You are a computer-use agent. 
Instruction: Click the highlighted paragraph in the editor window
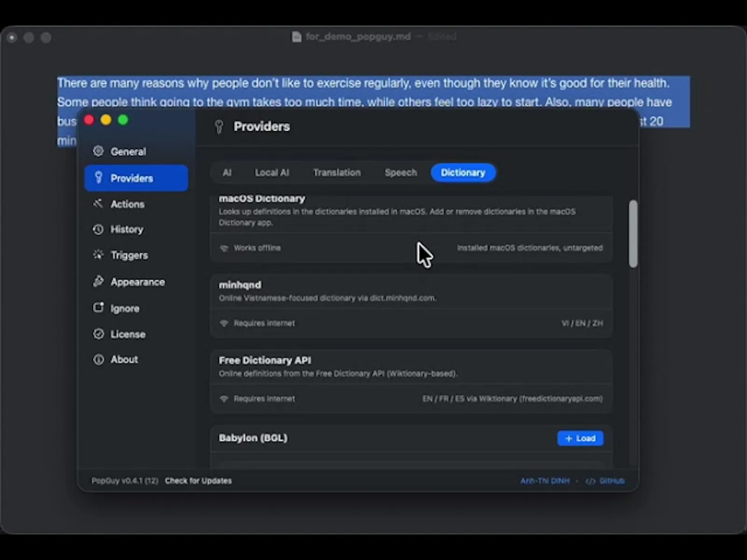(373, 92)
